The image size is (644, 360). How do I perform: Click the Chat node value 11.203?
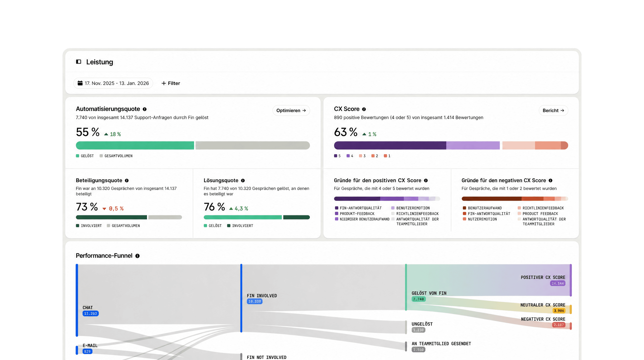tap(90, 313)
